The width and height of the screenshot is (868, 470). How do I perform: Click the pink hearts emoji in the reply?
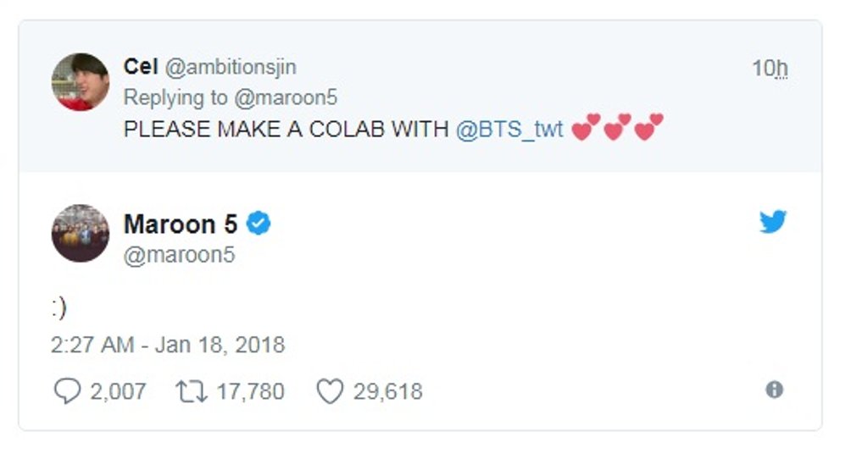617,129
